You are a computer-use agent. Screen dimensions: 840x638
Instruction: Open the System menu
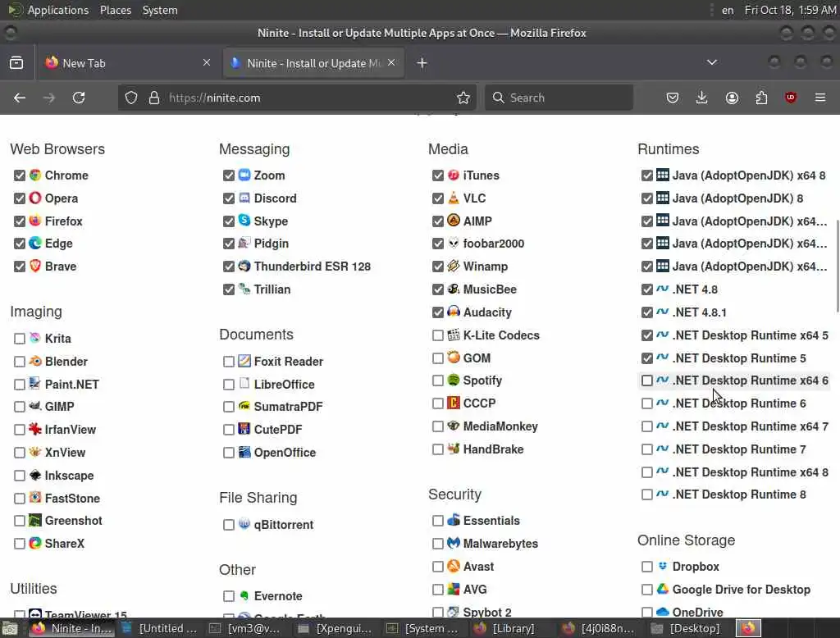coord(160,10)
